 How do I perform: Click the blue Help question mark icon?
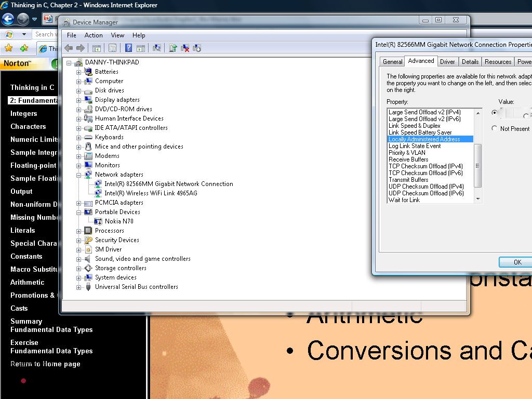[x=128, y=48]
